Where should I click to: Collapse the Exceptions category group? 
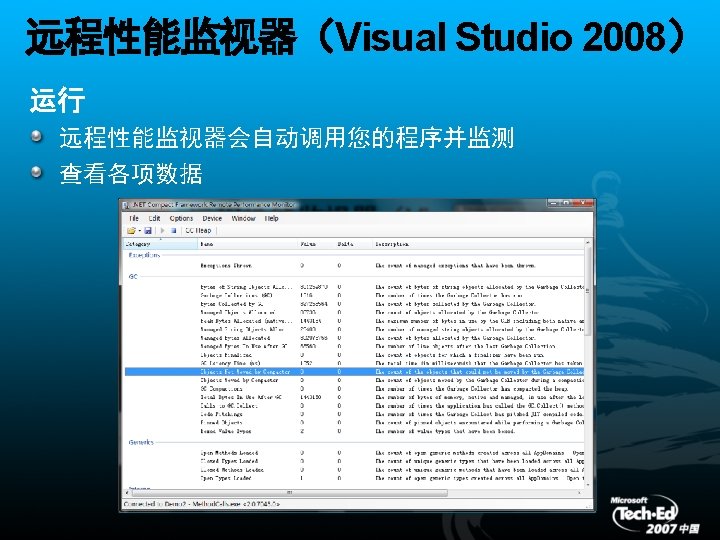click(144, 255)
